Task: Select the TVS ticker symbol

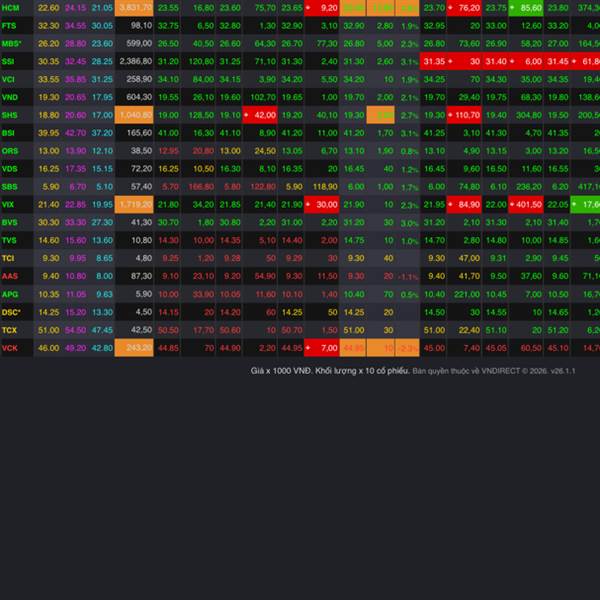Action: click(x=9, y=240)
